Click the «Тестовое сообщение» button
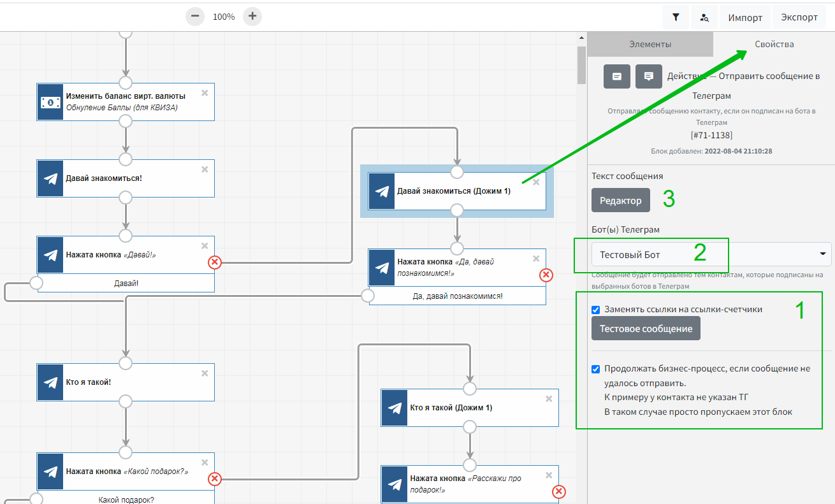835x504 pixels. 646,329
